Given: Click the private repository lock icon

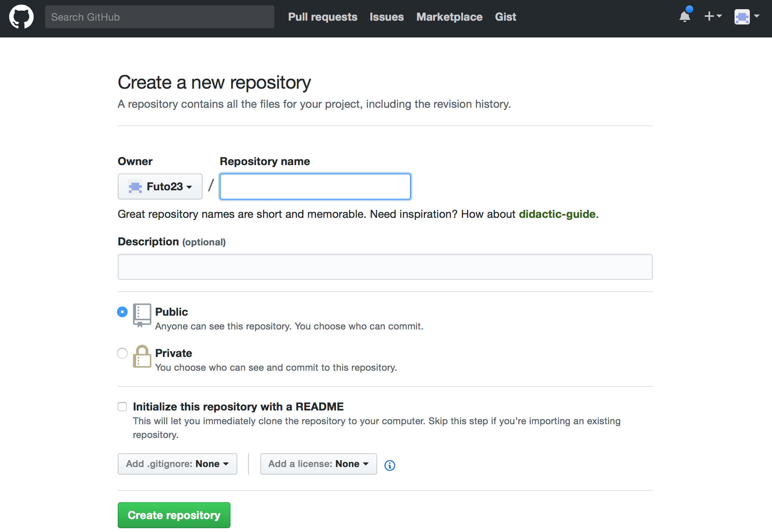Looking at the screenshot, I should [142, 357].
